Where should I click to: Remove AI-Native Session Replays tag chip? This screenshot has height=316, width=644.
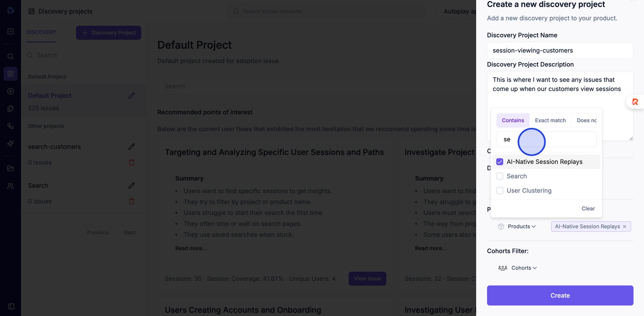(625, 227)
